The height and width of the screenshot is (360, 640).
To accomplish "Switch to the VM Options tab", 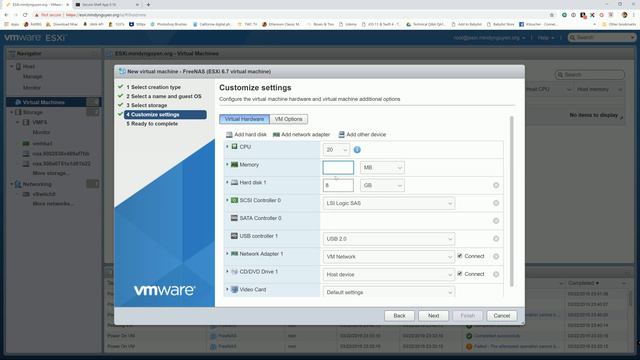I will tap(289, 119).
